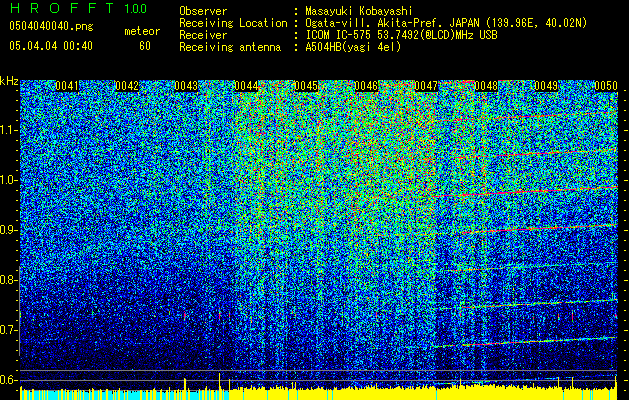
Task: Click the 0.8 frequency axis label
Action: (x=9, y=280)
